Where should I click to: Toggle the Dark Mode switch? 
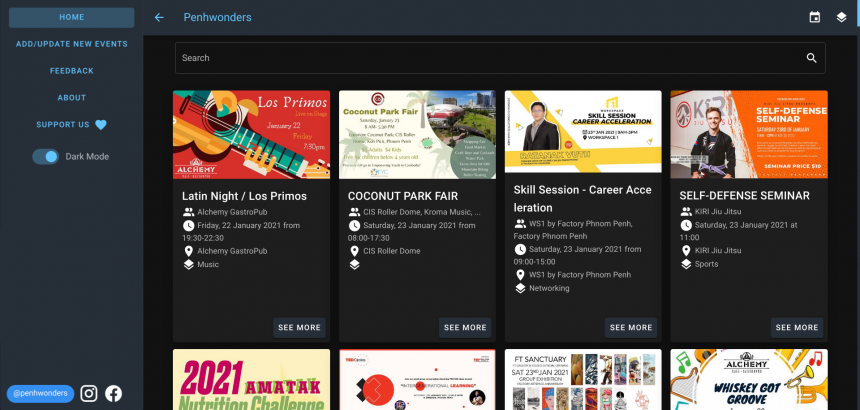(x=46, y=157)
